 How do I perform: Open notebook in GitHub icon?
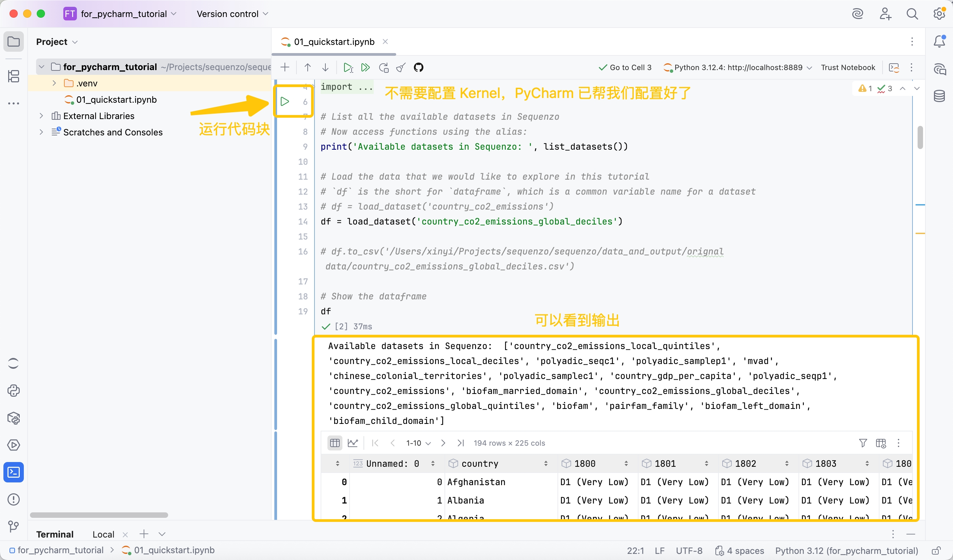(x=418, y=68)
